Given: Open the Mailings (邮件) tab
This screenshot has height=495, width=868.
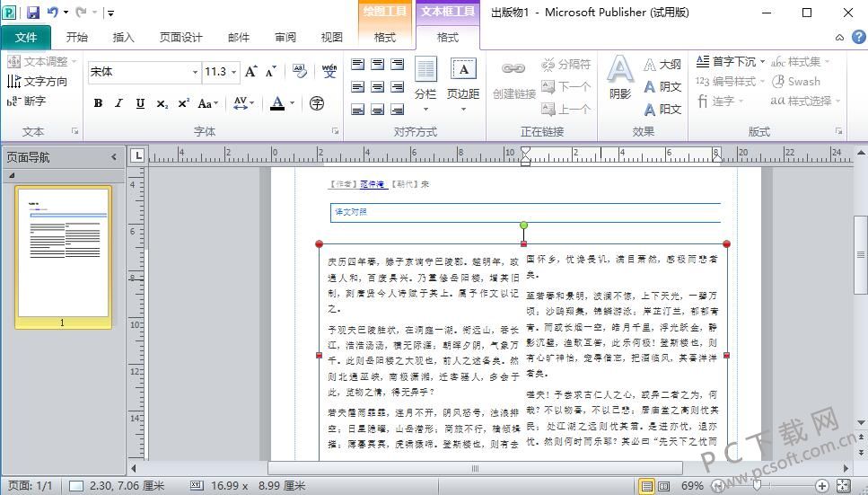Looking at the screenshot, I should (239, 37).
